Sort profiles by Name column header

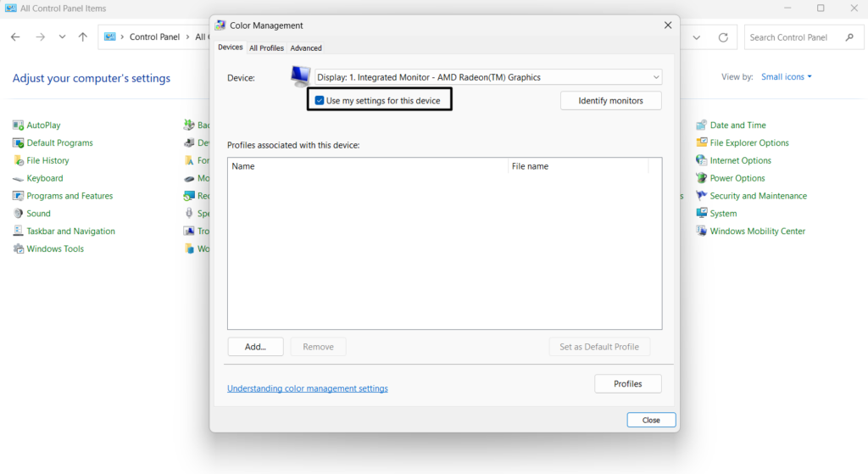click(x=368, y=166)
